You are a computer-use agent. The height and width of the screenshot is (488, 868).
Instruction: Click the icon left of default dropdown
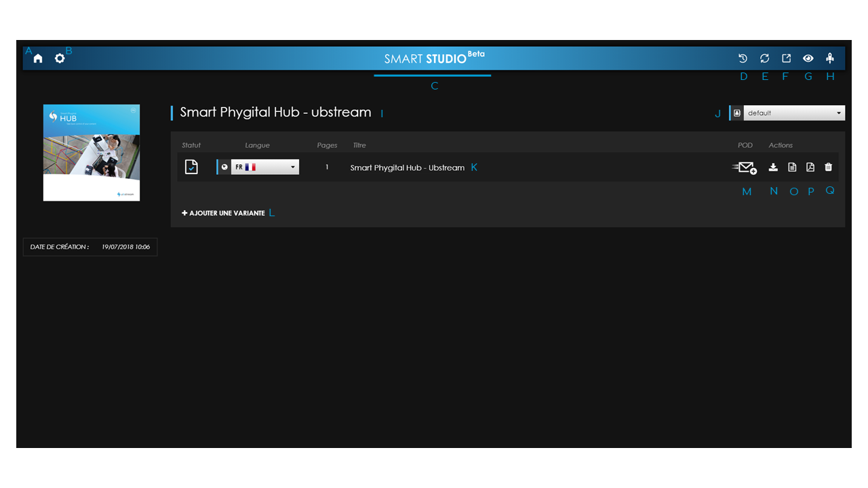737,113
